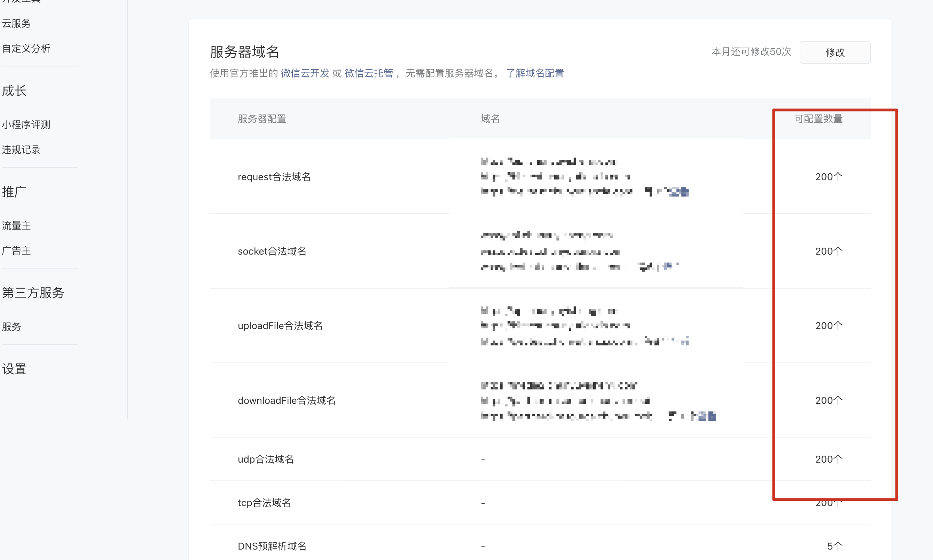This screenshot has width=933, height=560.
Task: Click 200个 in the socket合法域名 row
Action: 829,251
